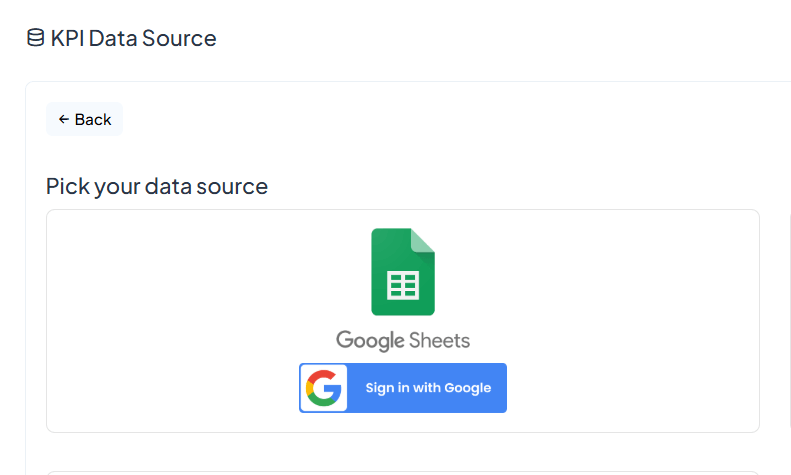Screen dimensions: 791x475
Task: Click the multicolored Google G logo
Action: (324, 388)
